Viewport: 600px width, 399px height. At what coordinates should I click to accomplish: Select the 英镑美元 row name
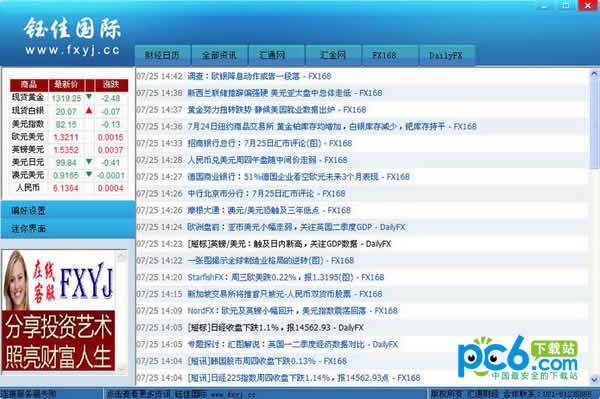pos(28,150)
